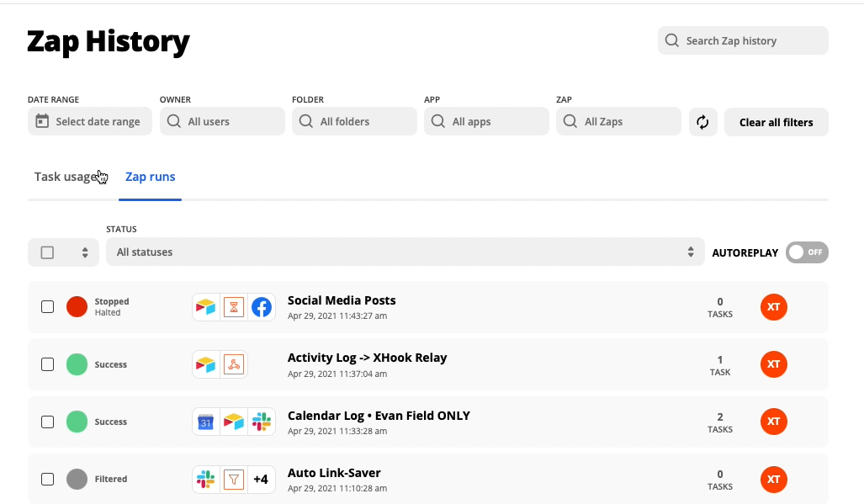Click the Webhooks icon in Activity Log row
The image size is (864, 504).
(x=234, y=364)
